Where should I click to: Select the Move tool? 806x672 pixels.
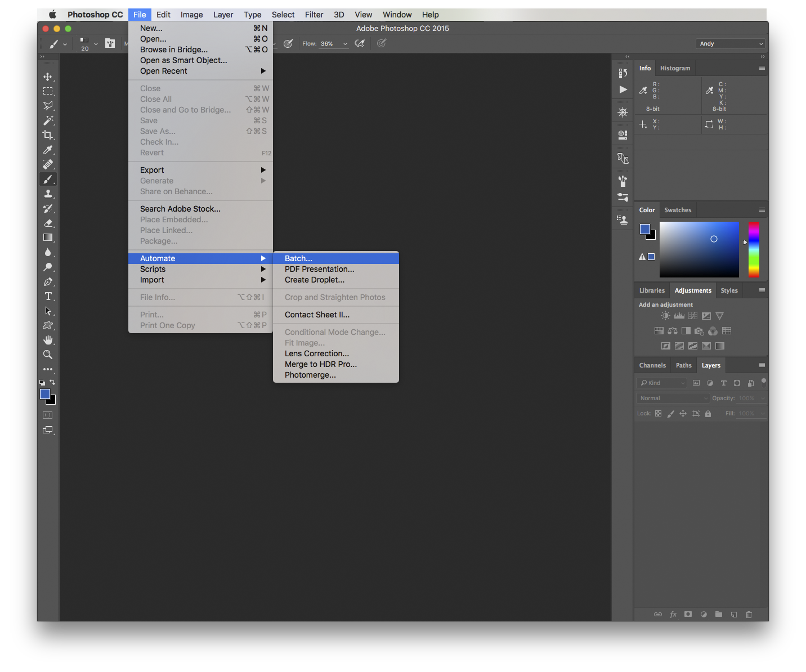[48, 77]
